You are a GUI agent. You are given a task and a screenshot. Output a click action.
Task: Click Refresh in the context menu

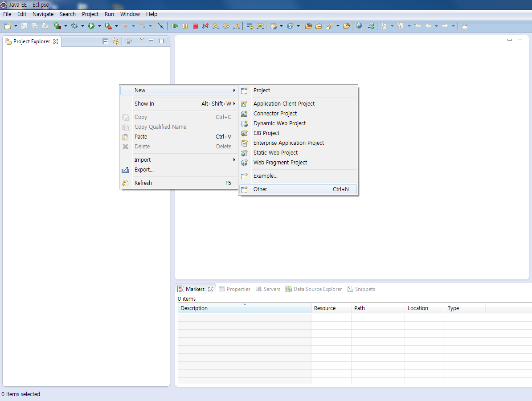(143, 183)
